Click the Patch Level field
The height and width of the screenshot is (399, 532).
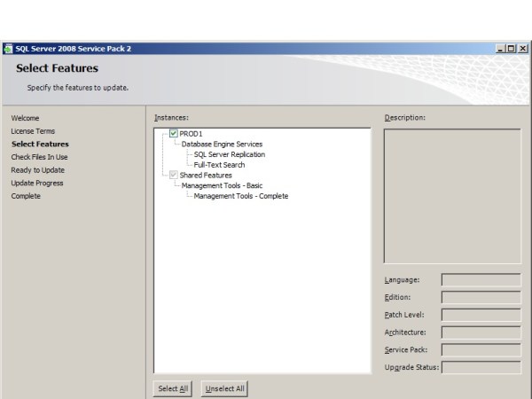tap(481, 315)
